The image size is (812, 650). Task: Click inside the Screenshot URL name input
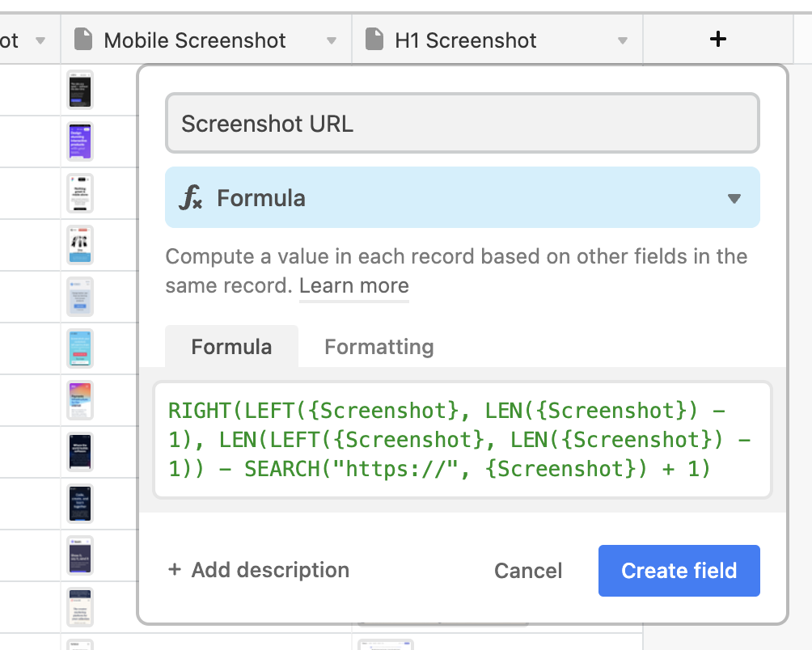pyautogui.click(x=463, y=123)
